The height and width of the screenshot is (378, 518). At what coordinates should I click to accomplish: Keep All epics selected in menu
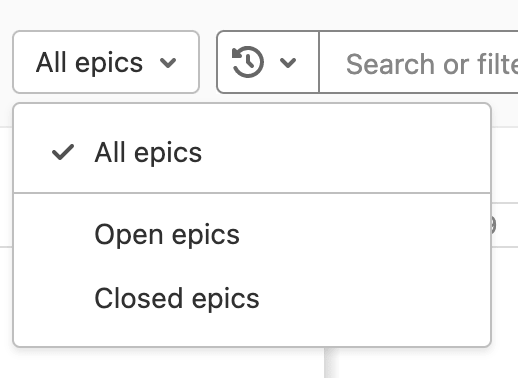click(252, 153)
